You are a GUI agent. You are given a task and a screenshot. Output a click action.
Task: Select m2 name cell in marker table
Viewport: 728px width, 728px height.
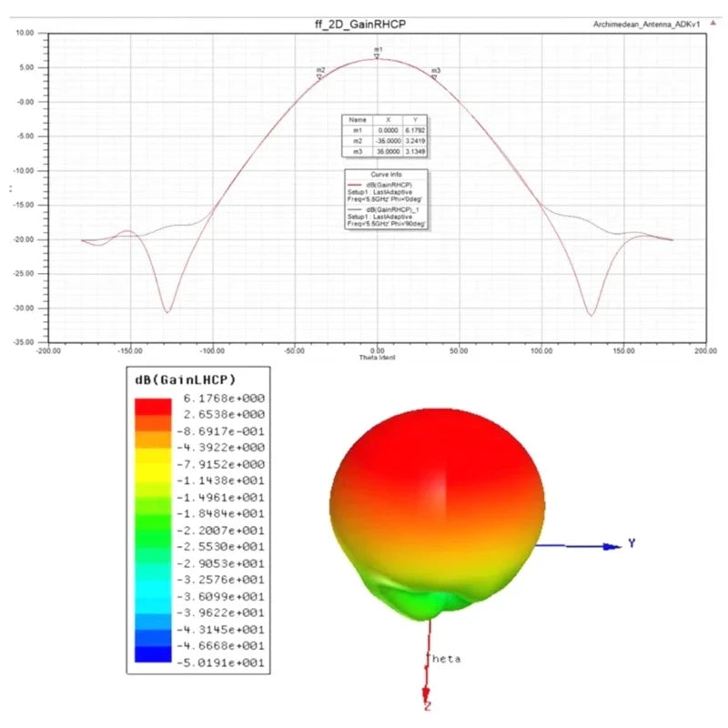click(358, 141)
